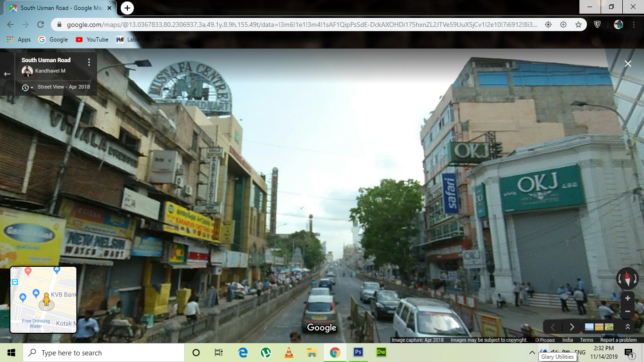
Task: Reload the page
Action: pyautogui.click(x=41, y=25)
